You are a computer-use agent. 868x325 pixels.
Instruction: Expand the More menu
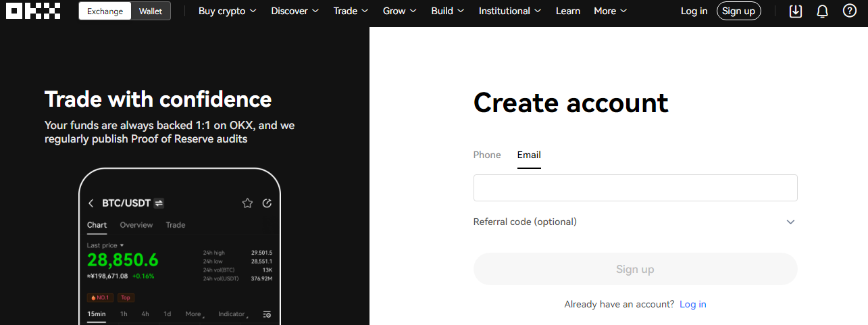coord(611,11)
